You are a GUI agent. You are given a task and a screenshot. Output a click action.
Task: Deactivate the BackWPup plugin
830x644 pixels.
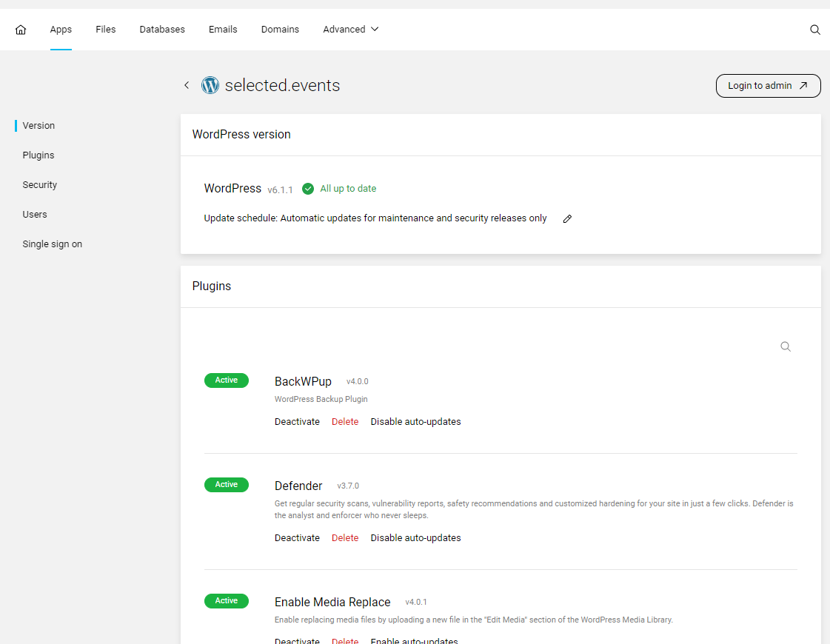297,422
